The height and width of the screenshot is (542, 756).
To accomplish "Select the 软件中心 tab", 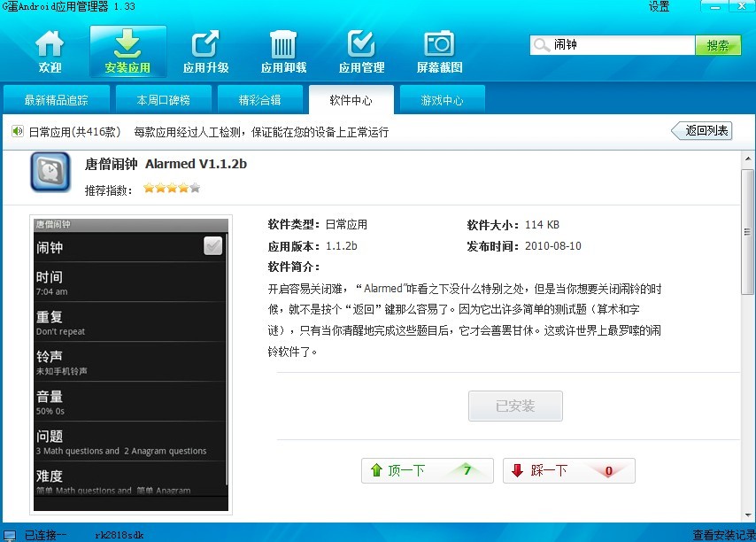I will [x=351, y=100].
